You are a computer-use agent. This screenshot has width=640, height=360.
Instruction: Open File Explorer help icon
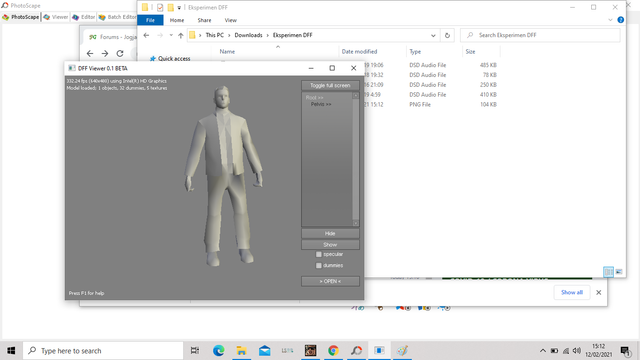pyautogui.click(x=620, y=20)
